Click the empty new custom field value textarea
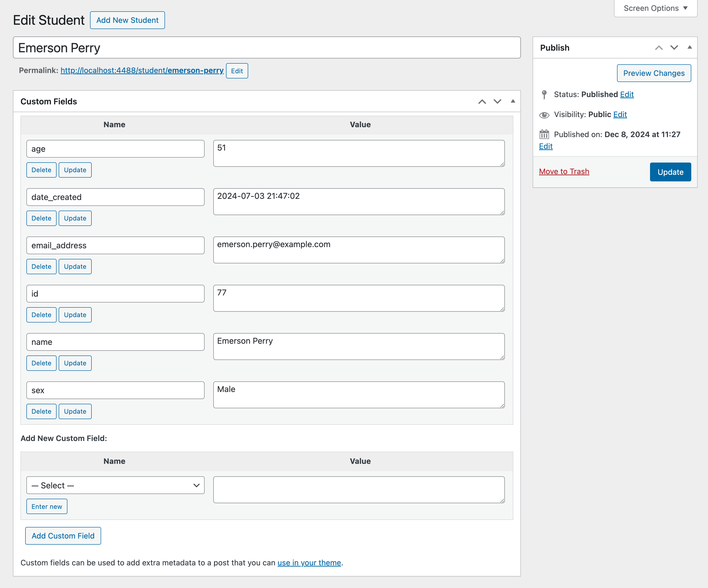This screenshot has width=708, height=588. click(x=359, y=490)
